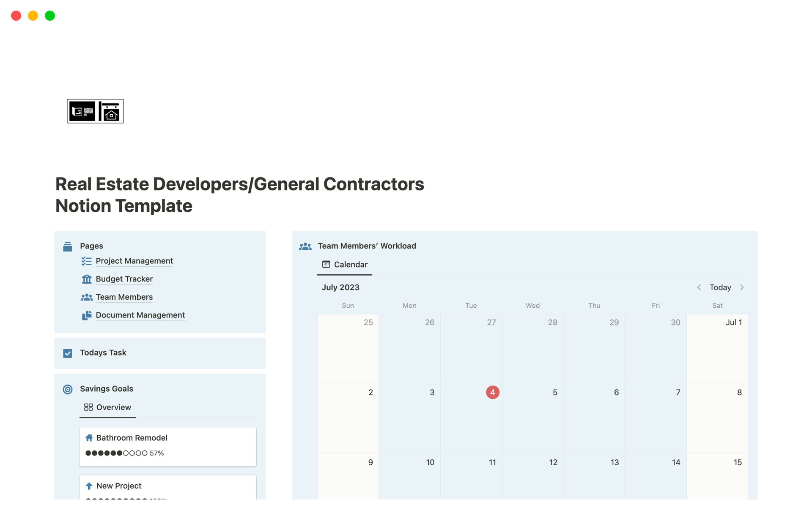This screenshot has width=812, height=508.
Task: Go to previous month in calendar
Action: coord(699,287)
